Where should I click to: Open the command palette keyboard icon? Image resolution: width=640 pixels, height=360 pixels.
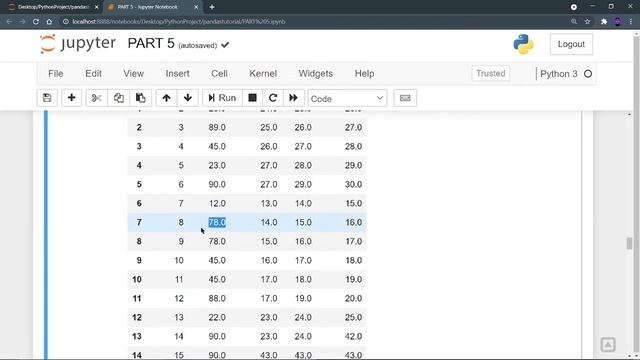tap(405, 98)
